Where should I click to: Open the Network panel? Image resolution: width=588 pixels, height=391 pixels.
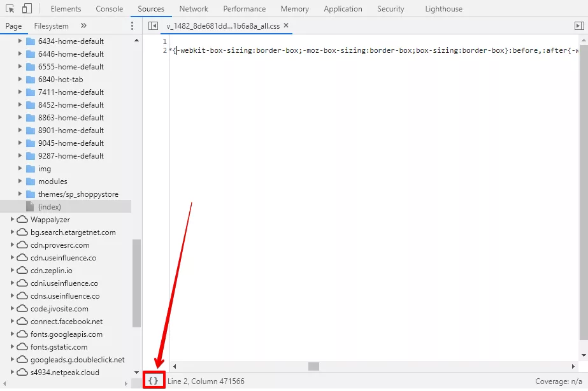click(194, 9)
